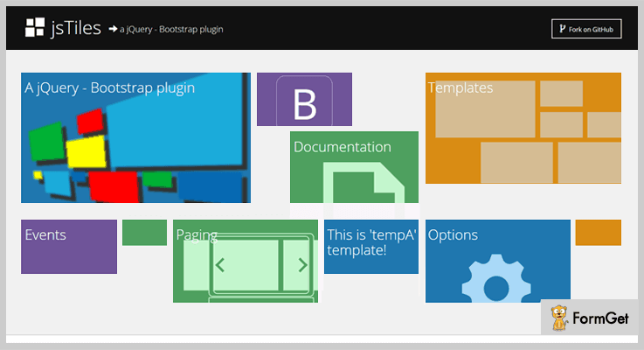Open the Documentation tile
Image resolution: width=644 pixels, height=350 pixels.
coord(354,167)
